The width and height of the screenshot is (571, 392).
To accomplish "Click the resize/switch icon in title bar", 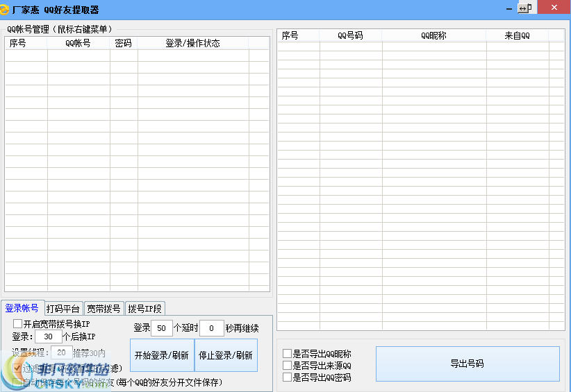I will (524, 8).
